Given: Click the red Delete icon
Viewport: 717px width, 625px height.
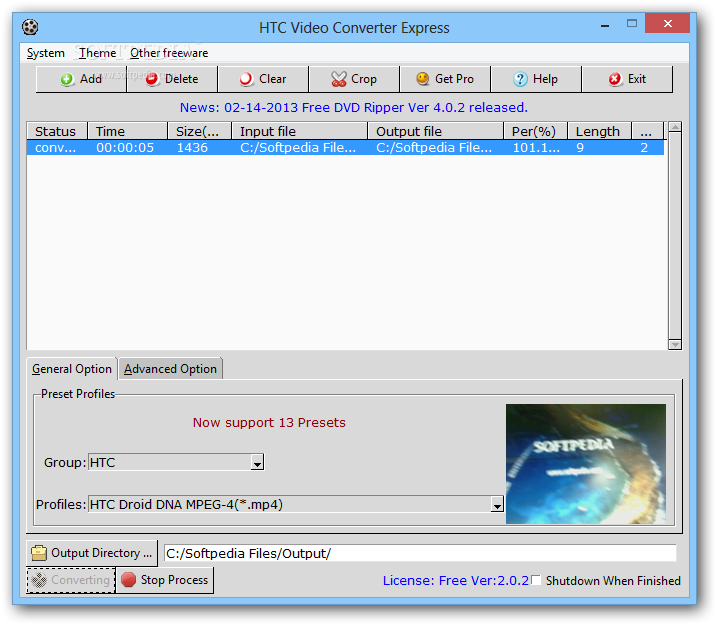Looking at the screenshot, I should [x=152, y=79].
